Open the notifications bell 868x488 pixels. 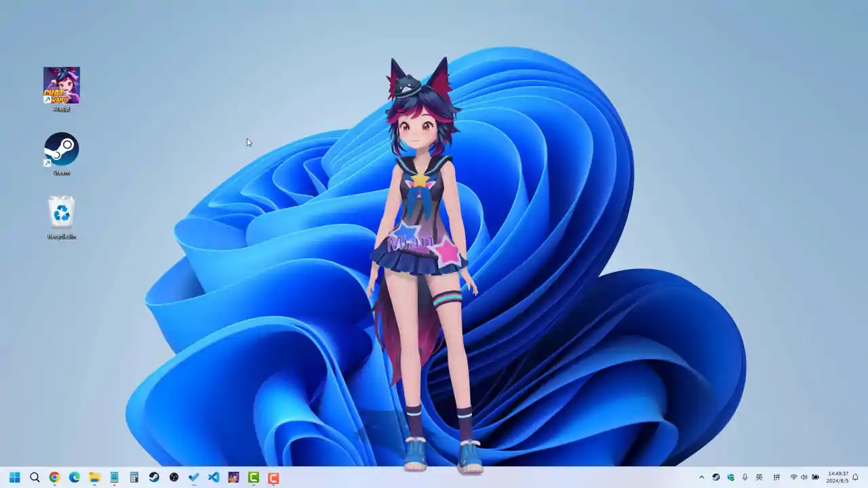856,477
